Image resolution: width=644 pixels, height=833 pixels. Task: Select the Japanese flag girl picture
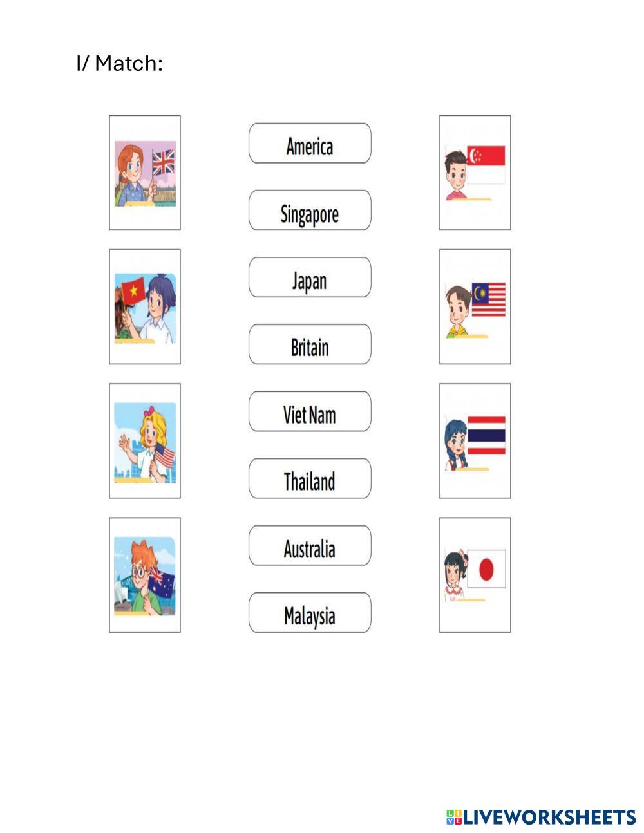[x=475, y=576]
